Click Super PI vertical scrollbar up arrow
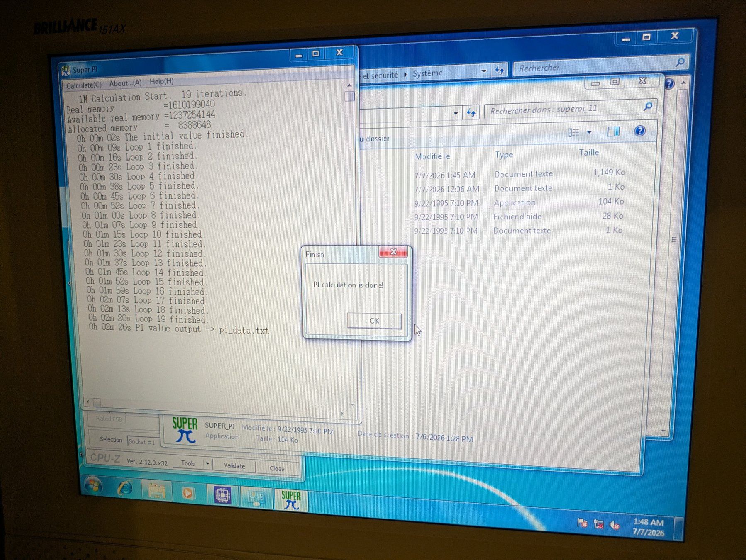The image size is (746, 560). (350, 85)
